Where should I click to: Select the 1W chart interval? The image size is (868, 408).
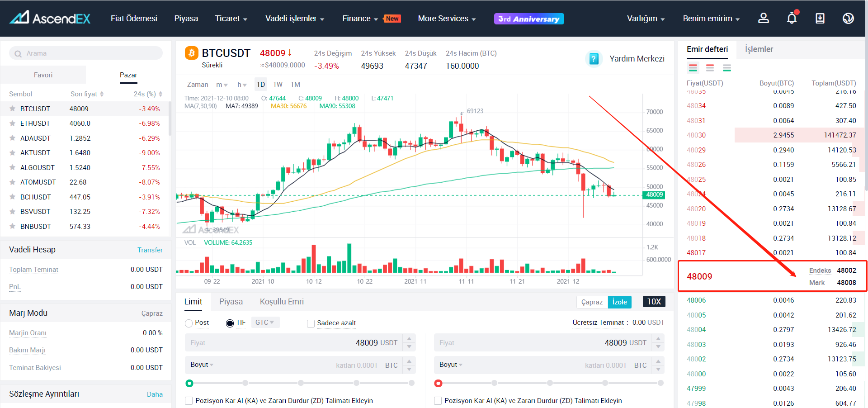[x=278, y=85]
